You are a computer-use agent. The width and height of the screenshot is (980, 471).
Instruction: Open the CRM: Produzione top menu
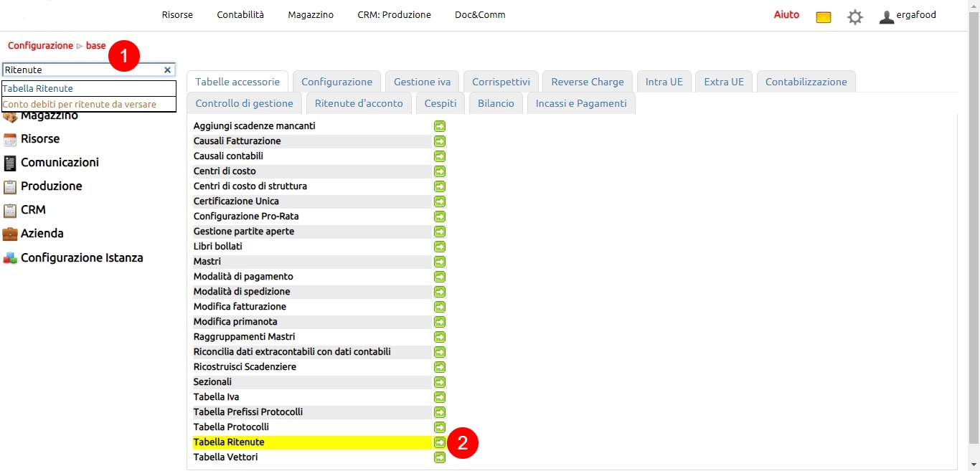tap(394, 15)
